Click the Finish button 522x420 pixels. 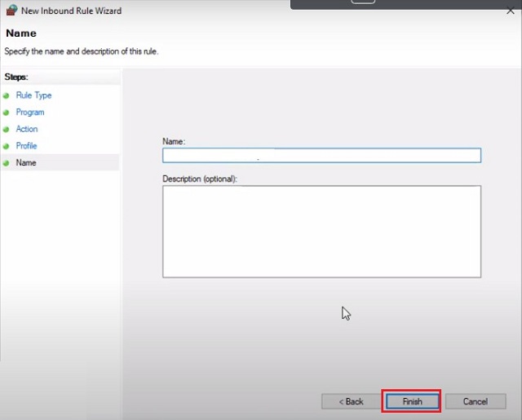click(x=412, y=401)
